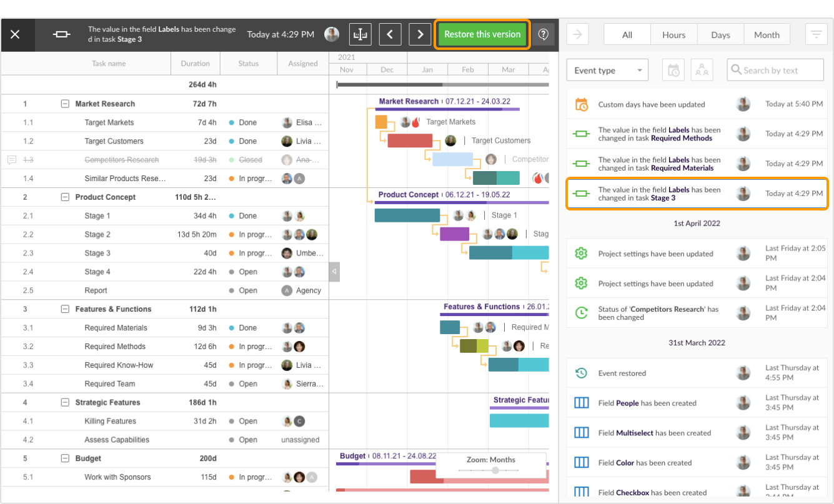Collapse the Features & Functions group
The width and height of the screenshot is (834, 504).
pyautogui.click(x=65, y=309)
